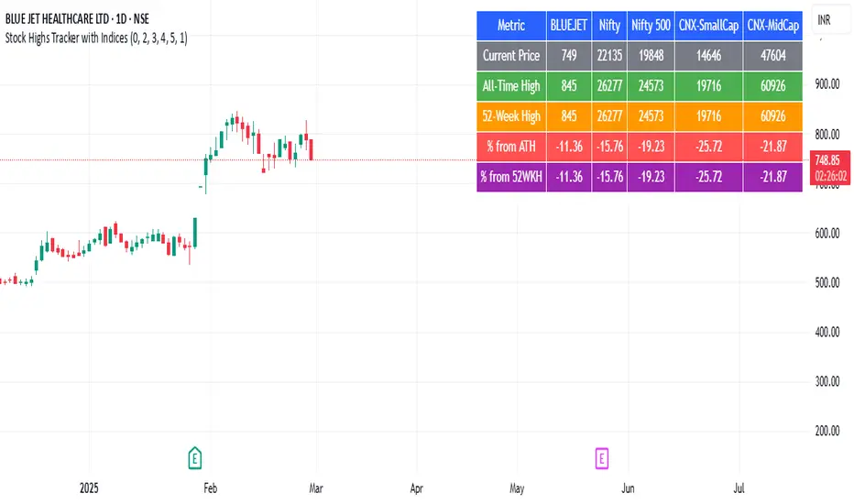Screen dimensions: 854x504
Task: Select the Nifty 500 column header
Action: click(x=650, y=26)
